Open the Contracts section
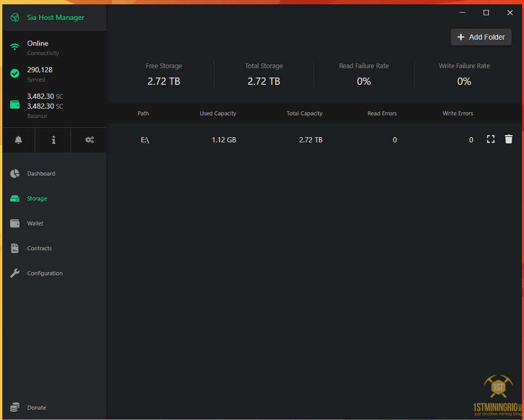The width and height of the screenshot is (524, 420). 39,249
